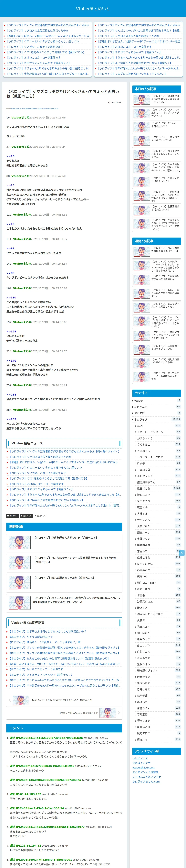Open thumbnail of weekly post ぺこら派閥がわかるな
This screenshot has height=868, width=186.
tap(142, 251)
